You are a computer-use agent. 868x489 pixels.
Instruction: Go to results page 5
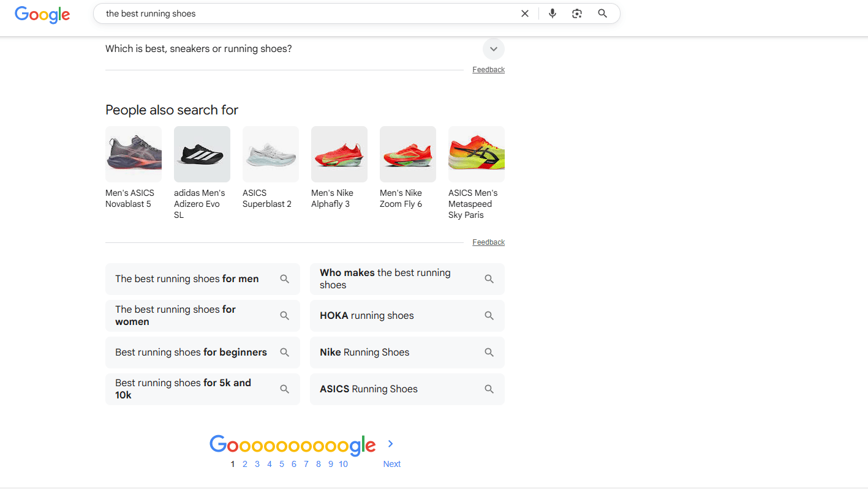pyautogui.click(x=282, y=464)
